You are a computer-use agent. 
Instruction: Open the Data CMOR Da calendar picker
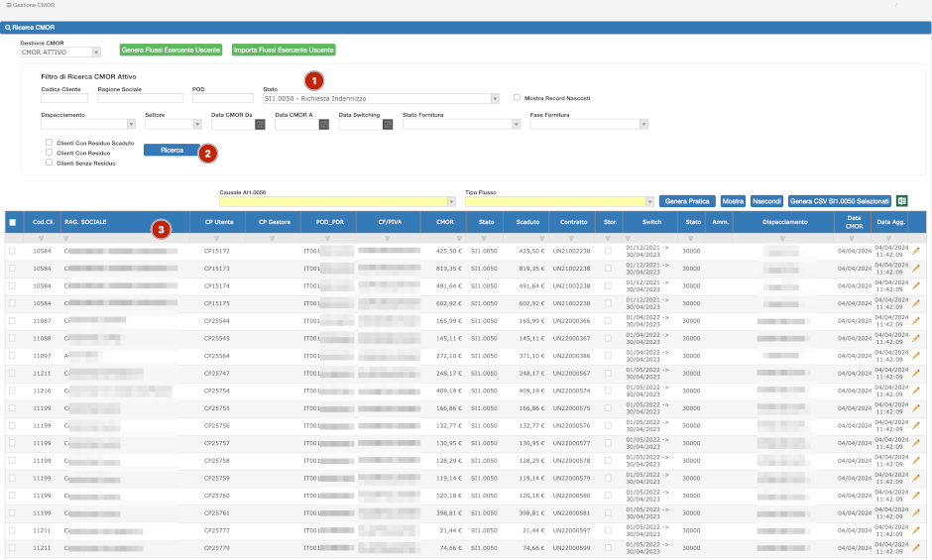[x=260, y=124]
